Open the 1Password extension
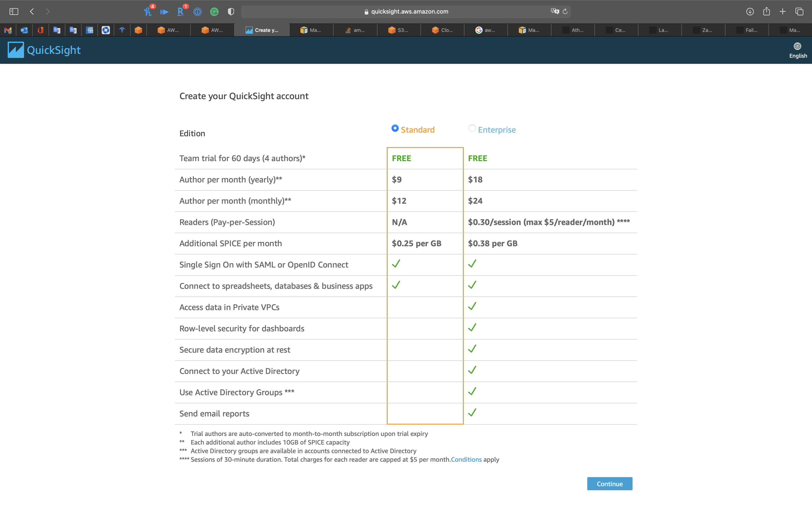This screenshot has height=507, width=812. 198,12
